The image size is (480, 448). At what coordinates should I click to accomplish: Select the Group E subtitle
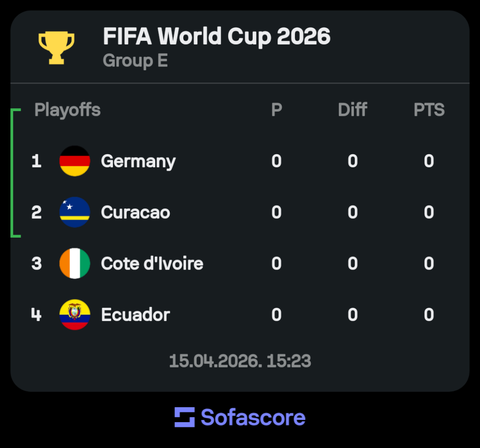pos(135,61)
